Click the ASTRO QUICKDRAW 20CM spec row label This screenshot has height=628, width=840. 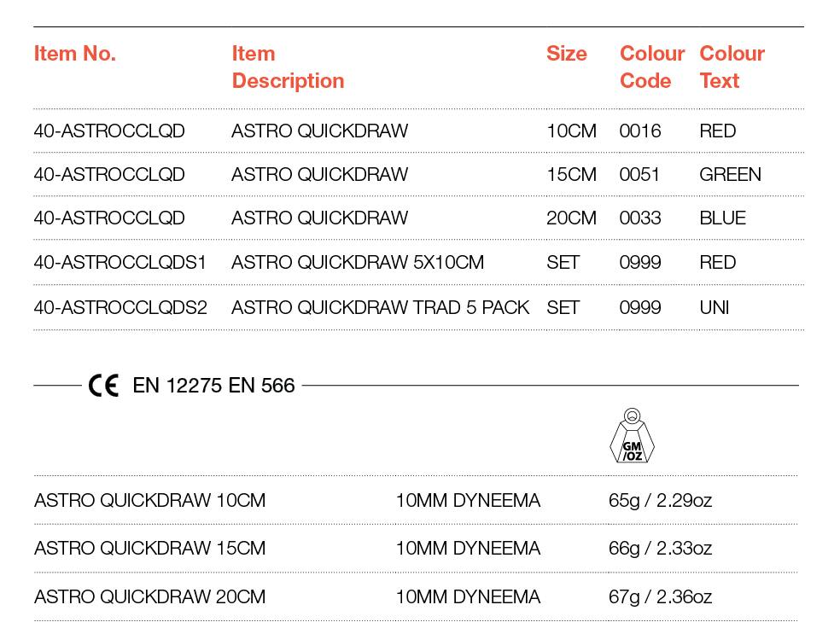pos(149,597)
